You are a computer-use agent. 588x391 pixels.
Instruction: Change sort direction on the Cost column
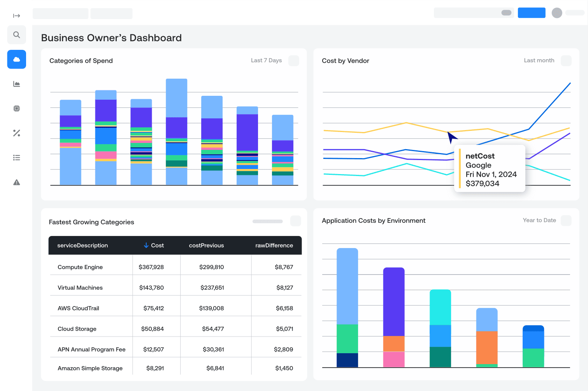146,245
